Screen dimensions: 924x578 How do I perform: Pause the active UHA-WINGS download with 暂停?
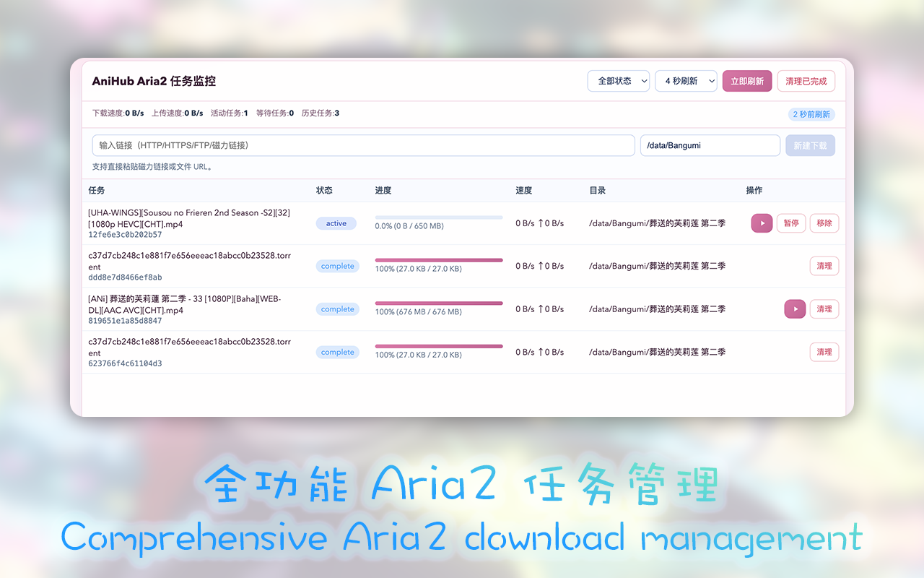coord(791,223)
